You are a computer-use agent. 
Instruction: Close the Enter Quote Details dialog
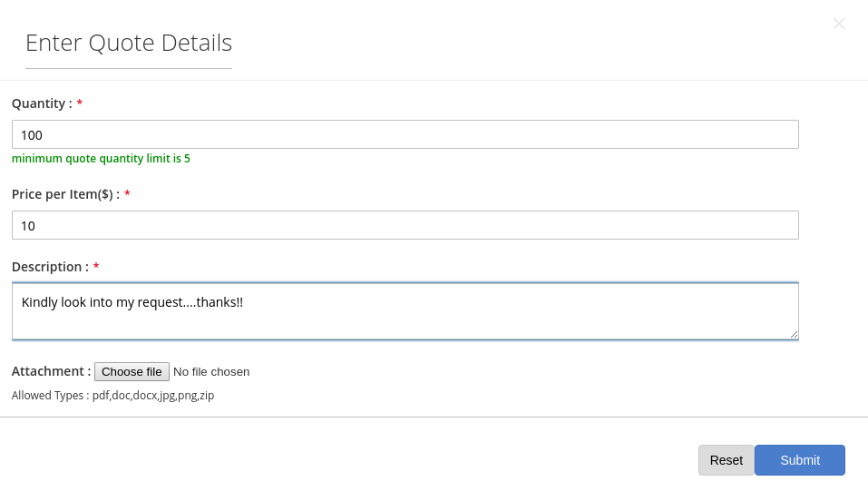839,24
